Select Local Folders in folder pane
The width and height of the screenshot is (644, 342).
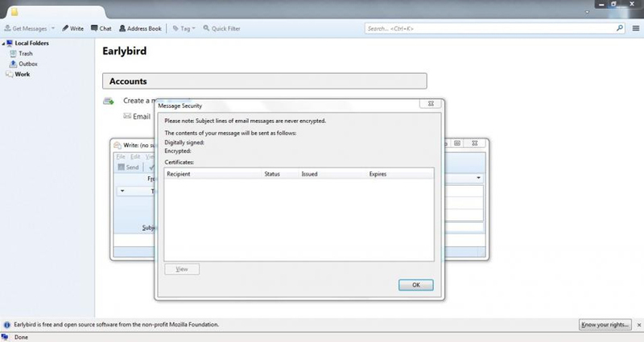[x=31, y=43]
